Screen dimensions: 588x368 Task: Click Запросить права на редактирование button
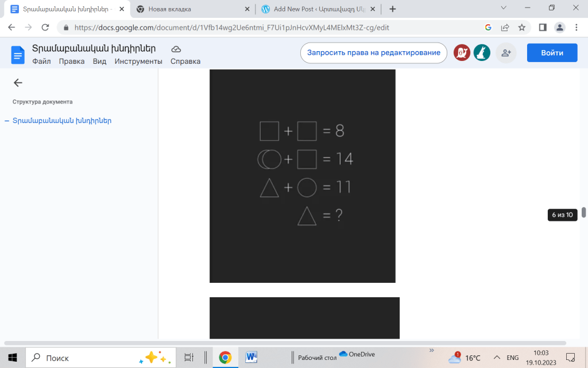[373, 53]
